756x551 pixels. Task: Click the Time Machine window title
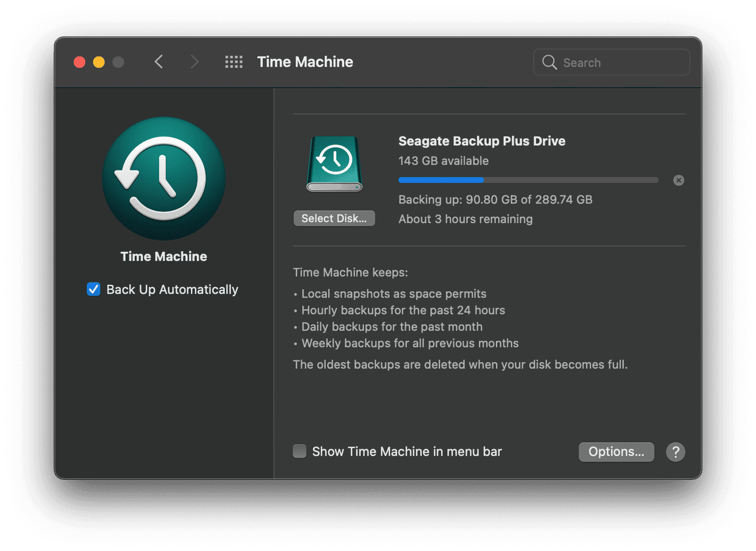coord(305,62)
